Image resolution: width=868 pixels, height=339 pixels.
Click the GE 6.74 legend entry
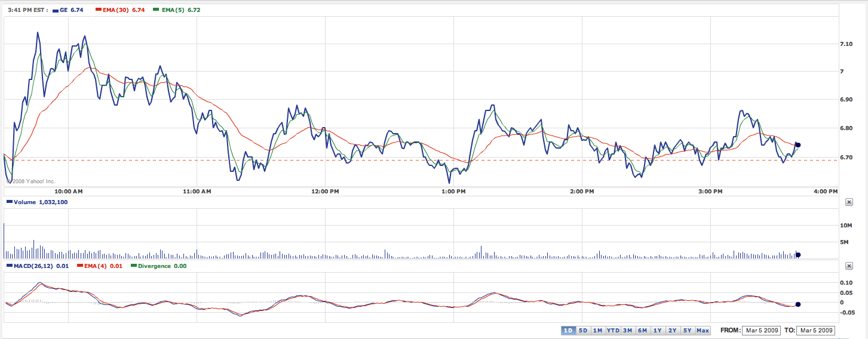coord(71,10)
